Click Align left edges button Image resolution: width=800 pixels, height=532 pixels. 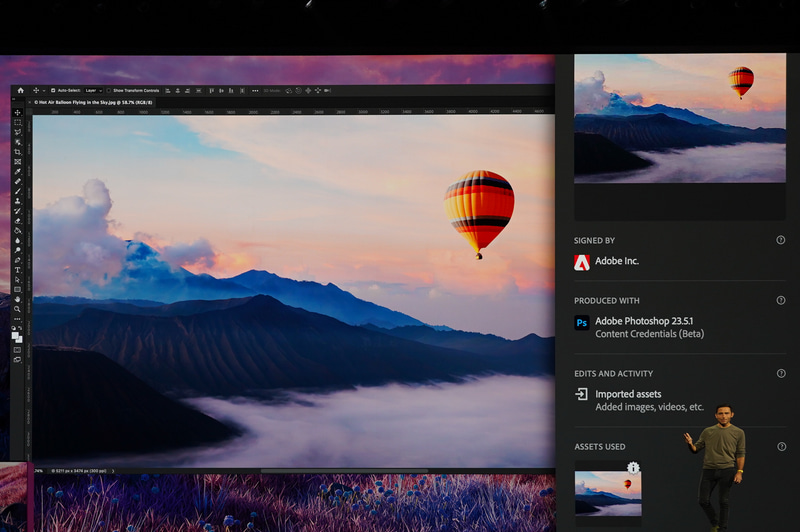168,90
